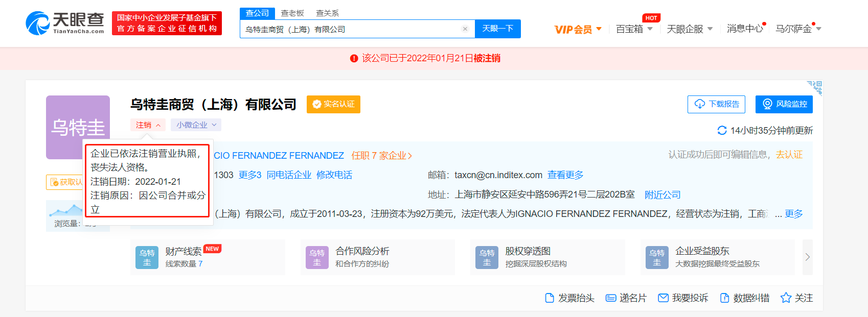The height and width of the screenshot is (317, 868).
Task: Open 消息中心 notifications
Action: [x=745, y=29]
